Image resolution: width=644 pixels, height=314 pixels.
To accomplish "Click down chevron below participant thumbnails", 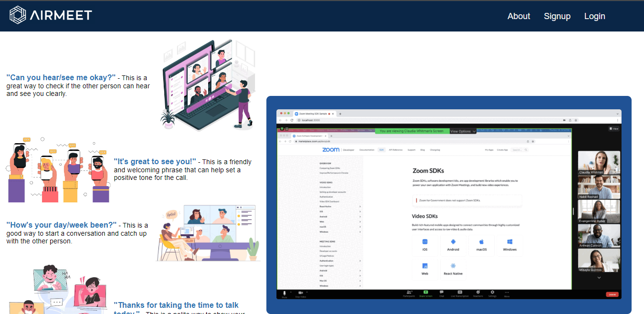I will pyautogui.click(x=599, y=277).
